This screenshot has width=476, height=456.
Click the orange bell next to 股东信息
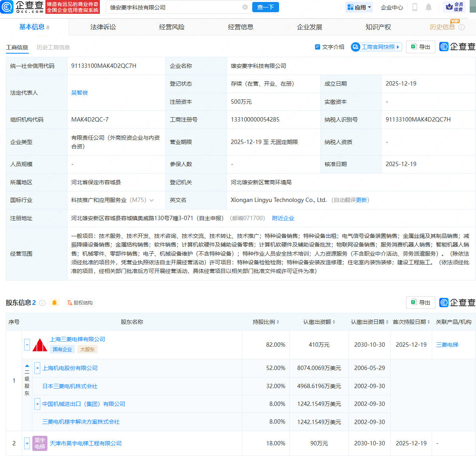(x=54, y=303)
